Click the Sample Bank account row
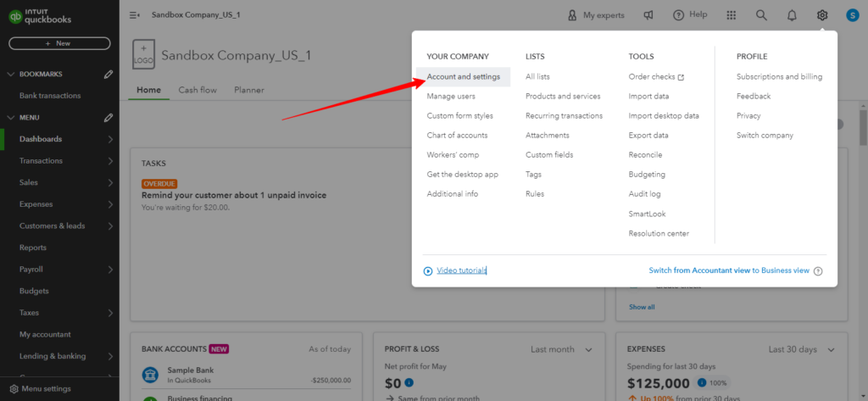 coord(247,375)
